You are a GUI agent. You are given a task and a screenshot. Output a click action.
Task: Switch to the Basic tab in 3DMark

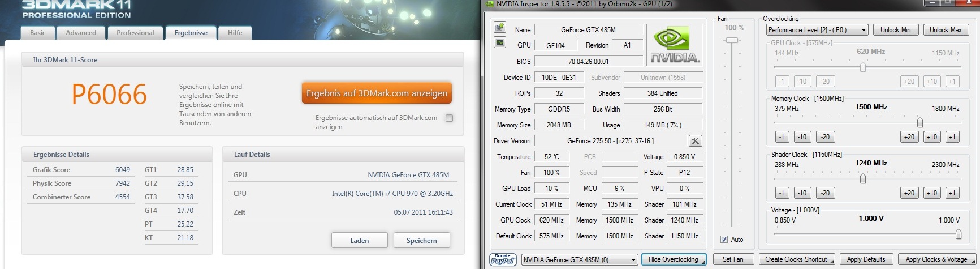[38, 33]
